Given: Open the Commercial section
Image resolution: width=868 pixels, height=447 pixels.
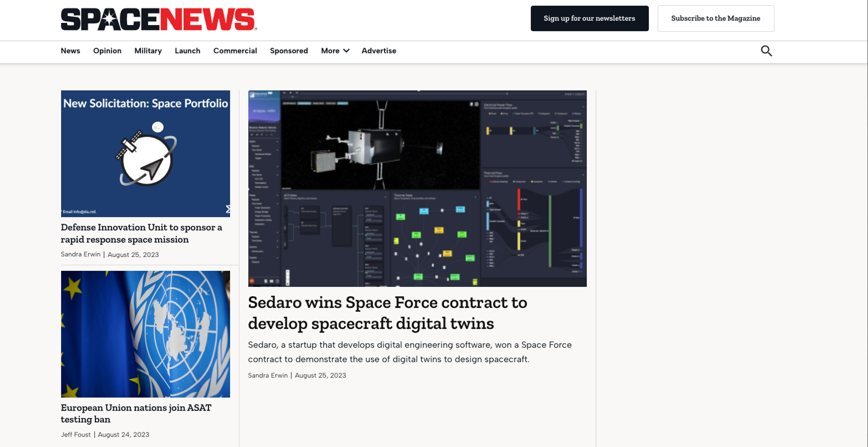Looking at the screenshot, I should tap(235, 51).
